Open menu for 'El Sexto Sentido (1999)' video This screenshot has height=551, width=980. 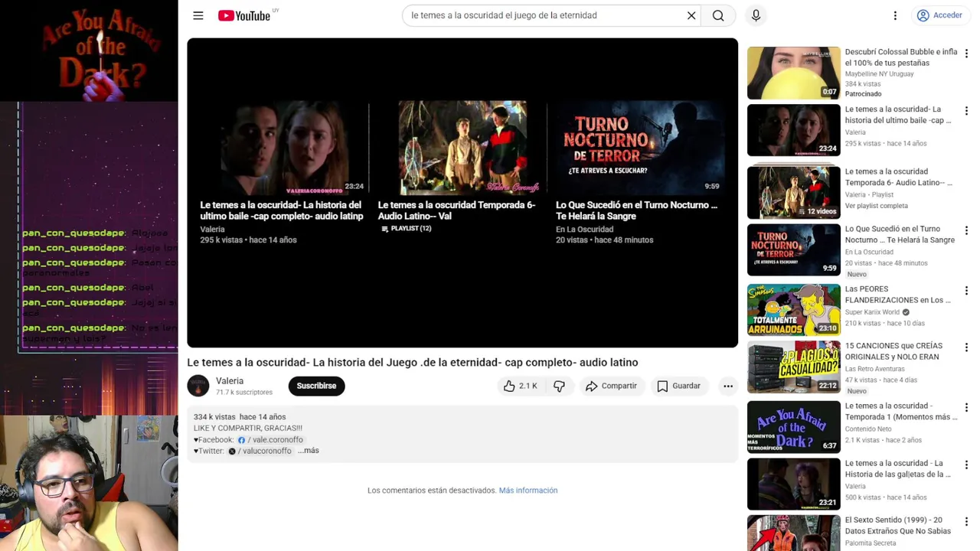coord(966,522)
